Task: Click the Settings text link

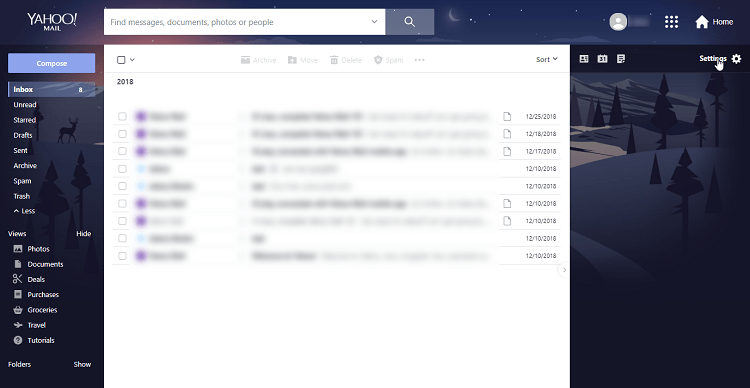Action: tap(713, 59)
